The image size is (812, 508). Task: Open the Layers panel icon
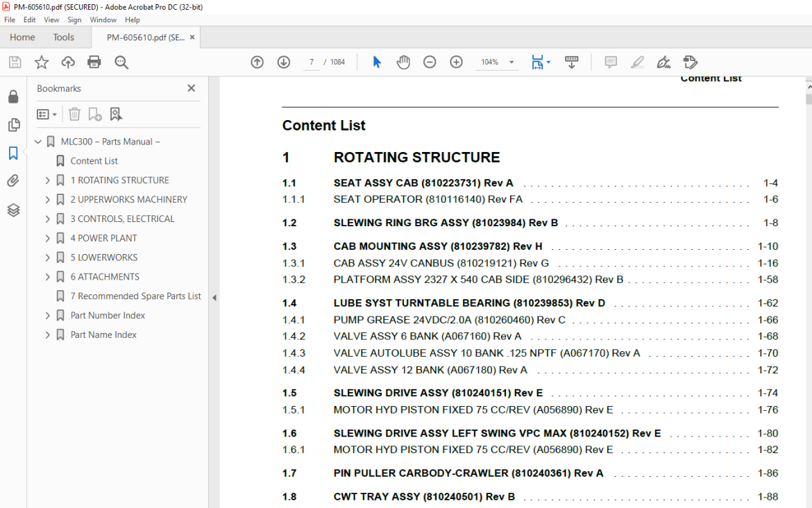pos(13,210)
